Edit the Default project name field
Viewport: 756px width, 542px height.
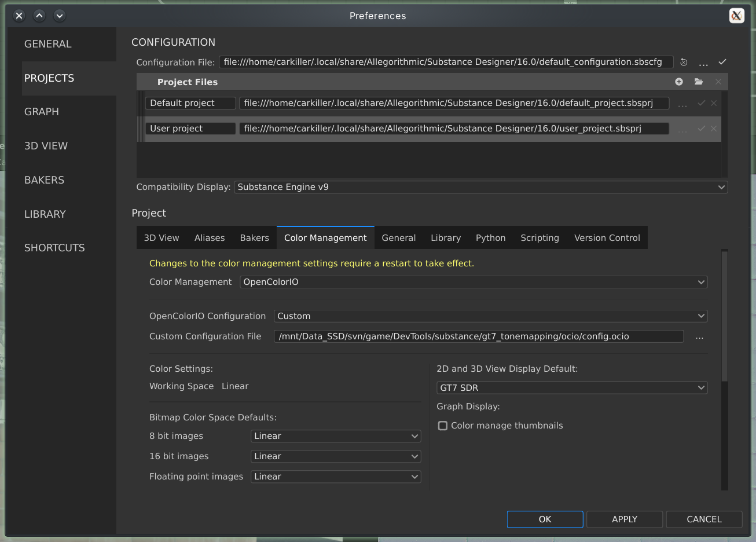190,103
